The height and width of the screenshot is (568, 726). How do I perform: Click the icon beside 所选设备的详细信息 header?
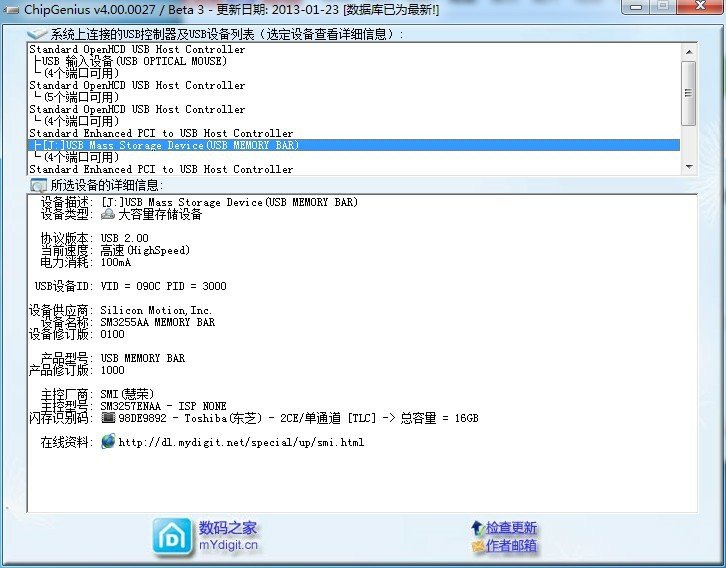click(38, 185)
